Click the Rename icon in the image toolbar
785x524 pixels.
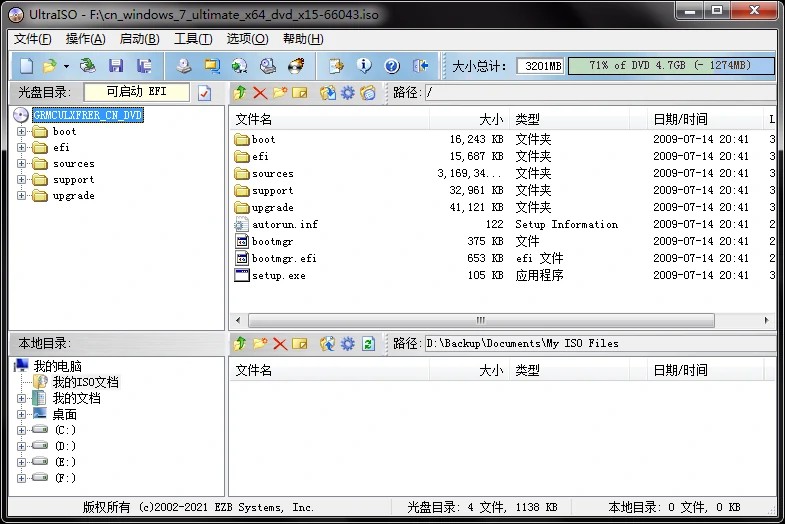(300, 93)
